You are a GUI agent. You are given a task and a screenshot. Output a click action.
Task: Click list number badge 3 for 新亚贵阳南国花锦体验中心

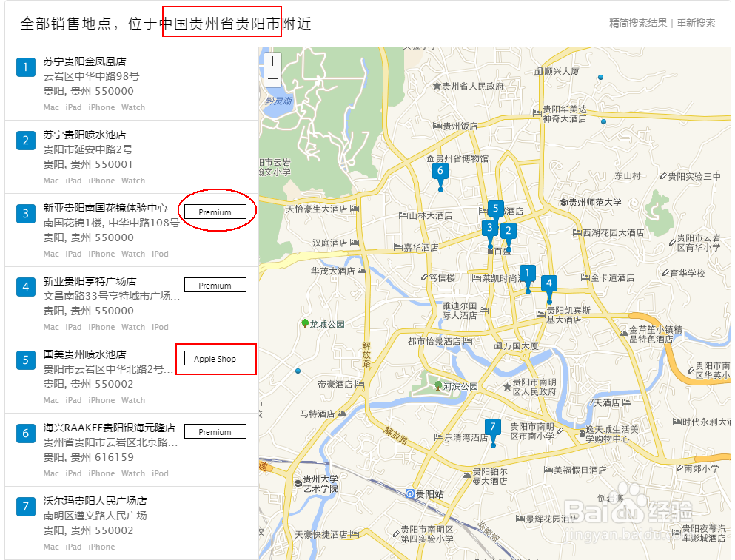[26, 213]
